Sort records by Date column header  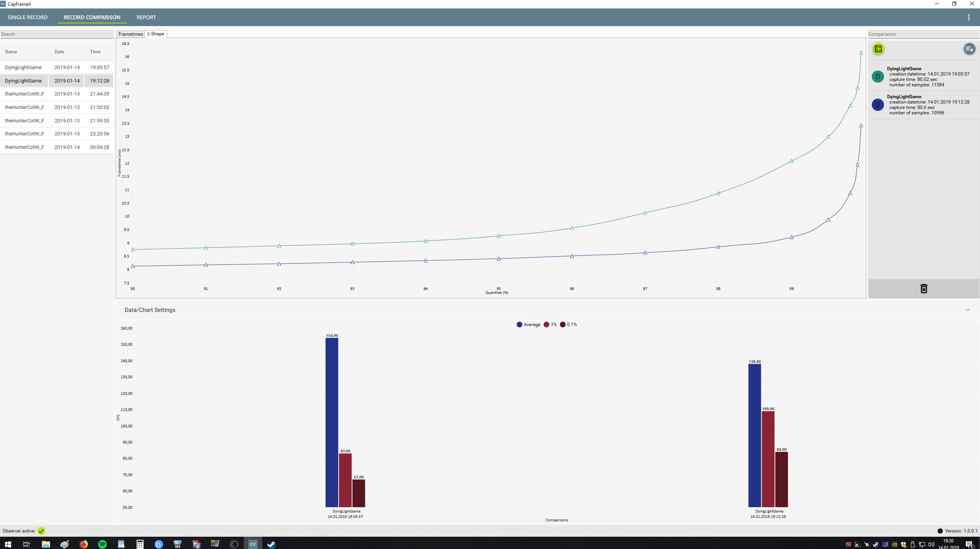[x=59, y=52]
